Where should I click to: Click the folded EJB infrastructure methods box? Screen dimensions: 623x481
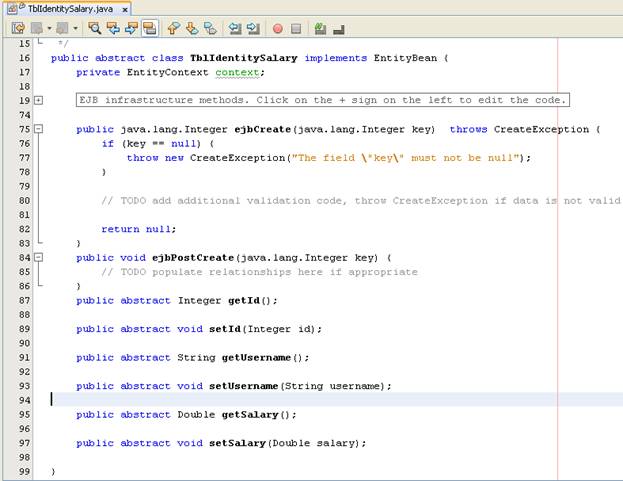pos(323,100)
